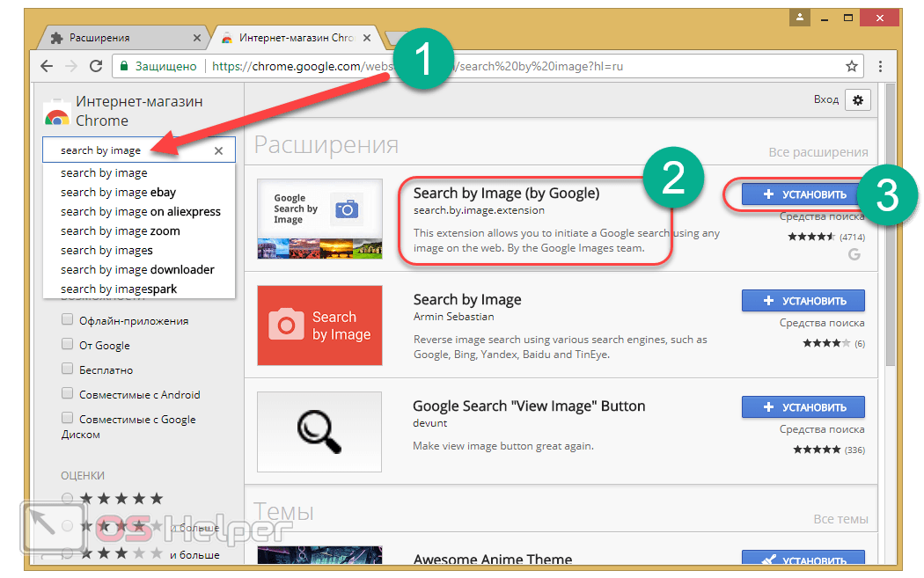Toggle the Бесплатно checkbox

[67, 369]
